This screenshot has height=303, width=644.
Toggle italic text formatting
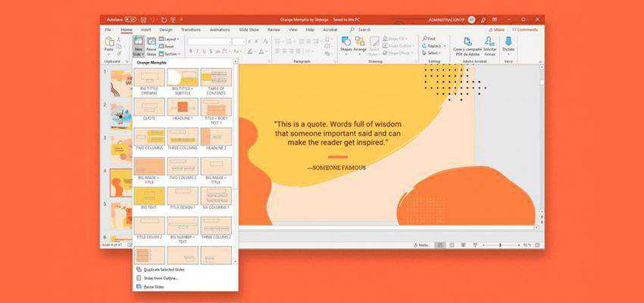tap(198, 52)
